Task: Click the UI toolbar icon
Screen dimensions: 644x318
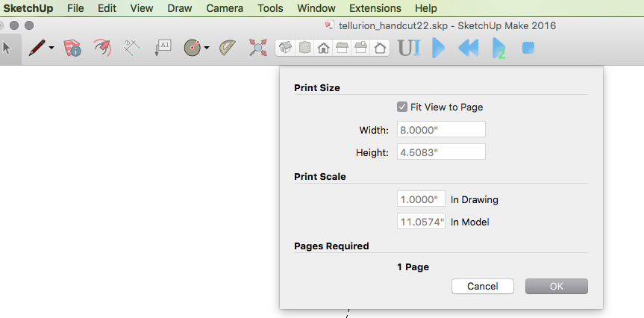Action: click(x=409, y=48)
